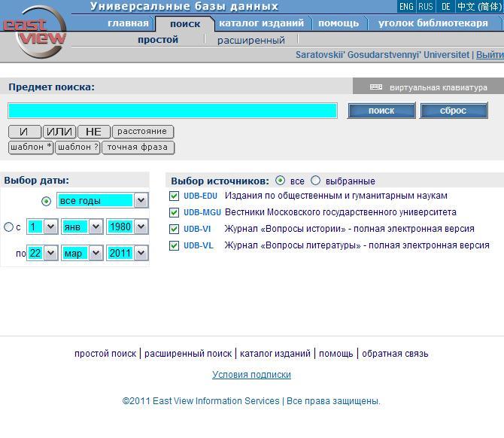Choose the все годы date radio button
The height and width of the screenshot is (438, 504).
[47, 201]
